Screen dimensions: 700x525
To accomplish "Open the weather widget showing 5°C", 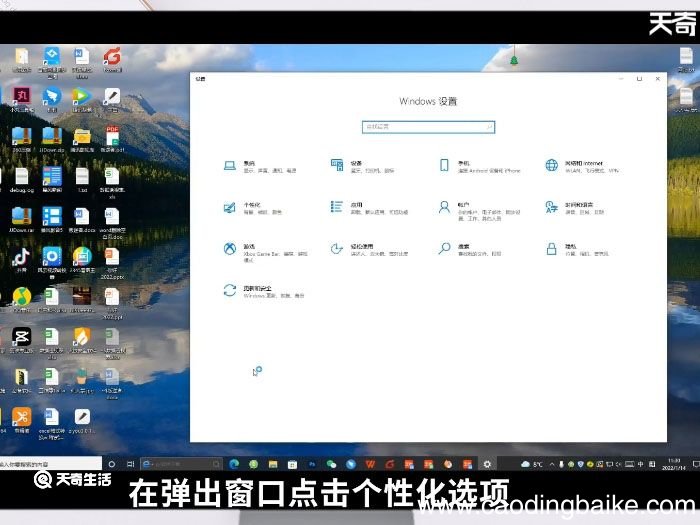I will [532, 464].
